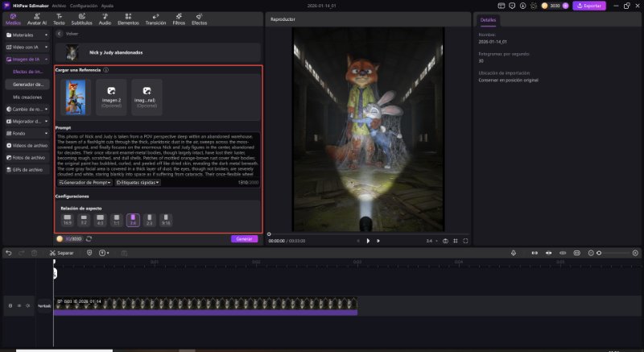Open the Configuración menu
This screenshot has width=644, height=352.
coord(83,5)
